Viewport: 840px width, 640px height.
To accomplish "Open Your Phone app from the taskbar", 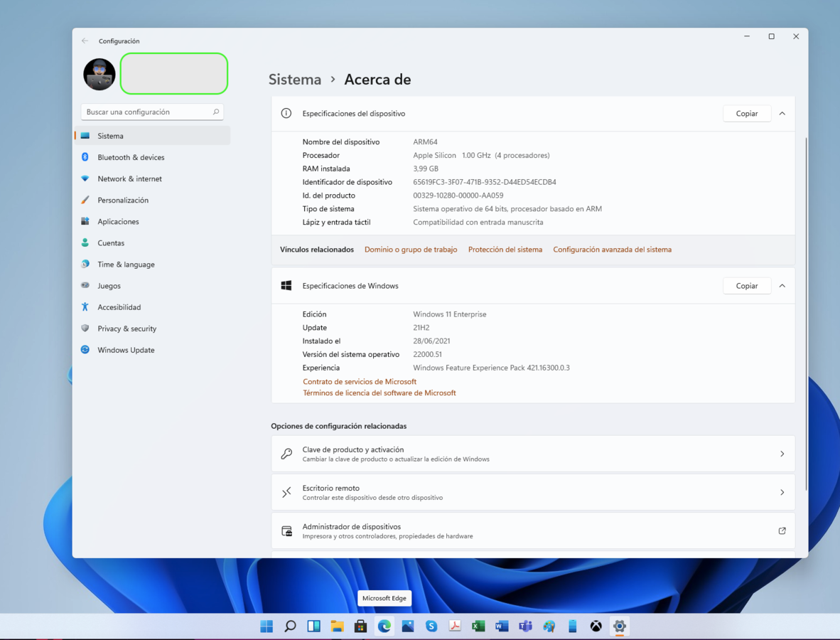I will pos(573,626).
